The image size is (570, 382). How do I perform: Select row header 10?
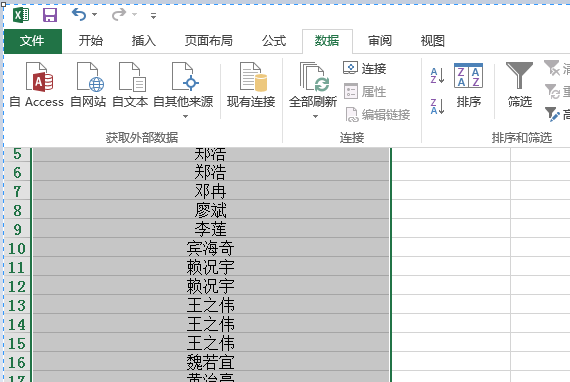[x=17, y=248]
